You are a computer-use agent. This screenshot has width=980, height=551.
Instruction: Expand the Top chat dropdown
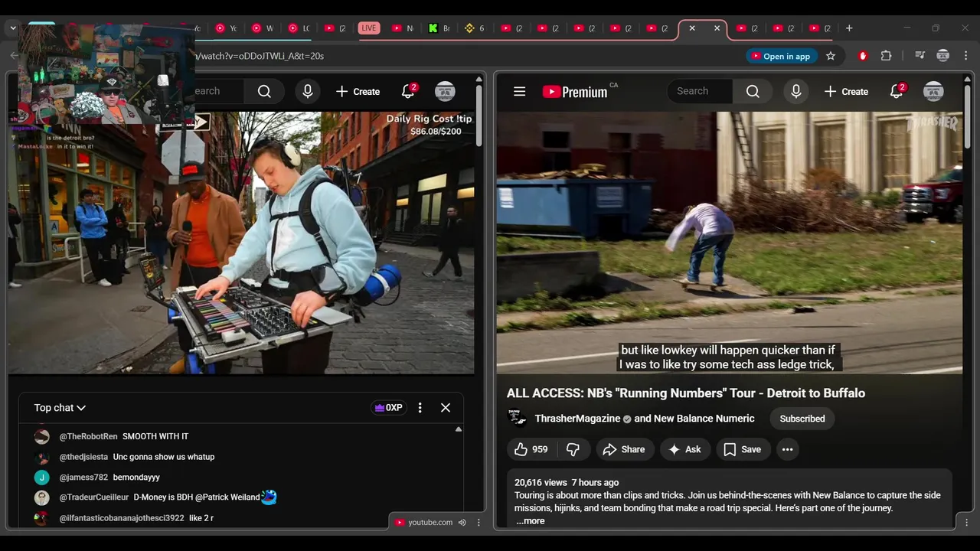(60, 408)
